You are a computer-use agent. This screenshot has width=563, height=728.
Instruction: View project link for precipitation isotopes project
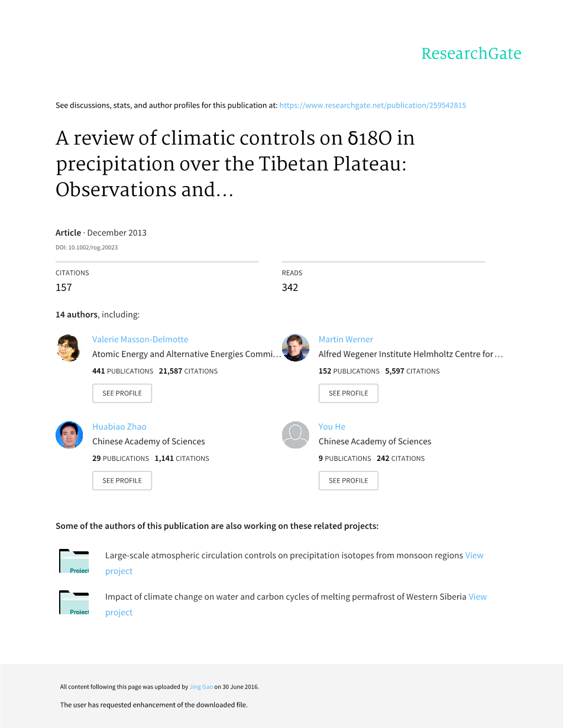pos(474,555)
